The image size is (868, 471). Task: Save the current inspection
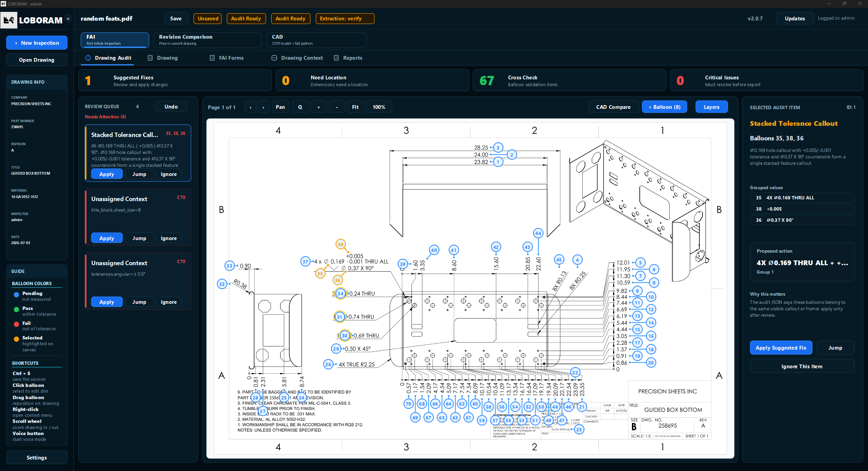[176, 19]
